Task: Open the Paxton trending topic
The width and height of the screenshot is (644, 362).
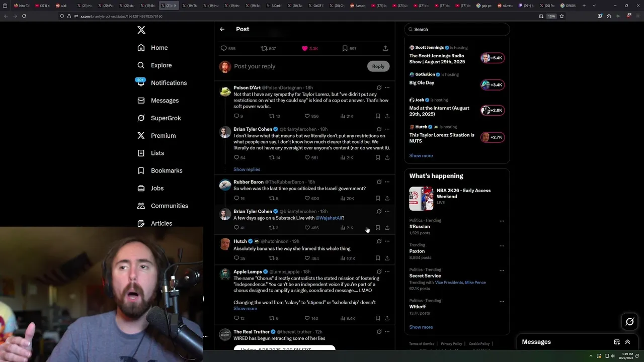Action: coord(417,251)
